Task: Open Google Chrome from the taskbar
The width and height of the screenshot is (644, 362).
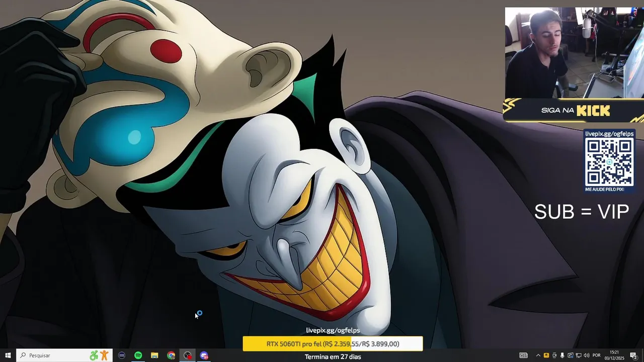Action: click(x=171, y=355)
